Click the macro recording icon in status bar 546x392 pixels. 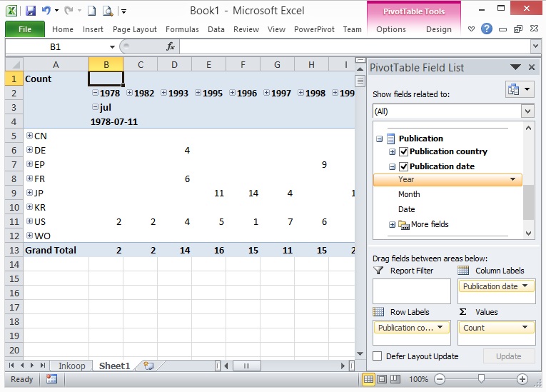point(51,378)
